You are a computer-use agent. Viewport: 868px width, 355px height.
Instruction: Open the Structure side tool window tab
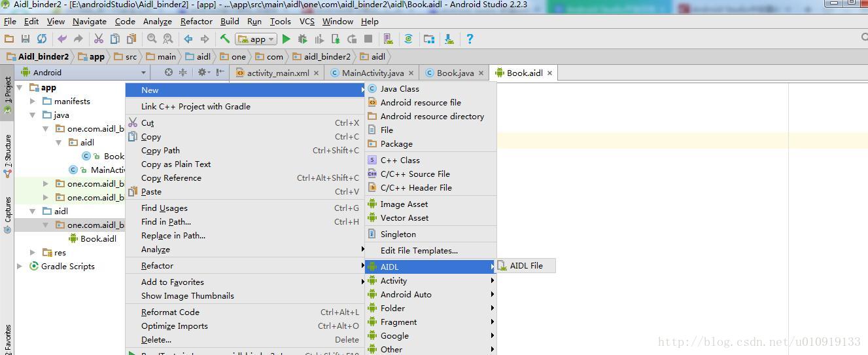(7, 156)
